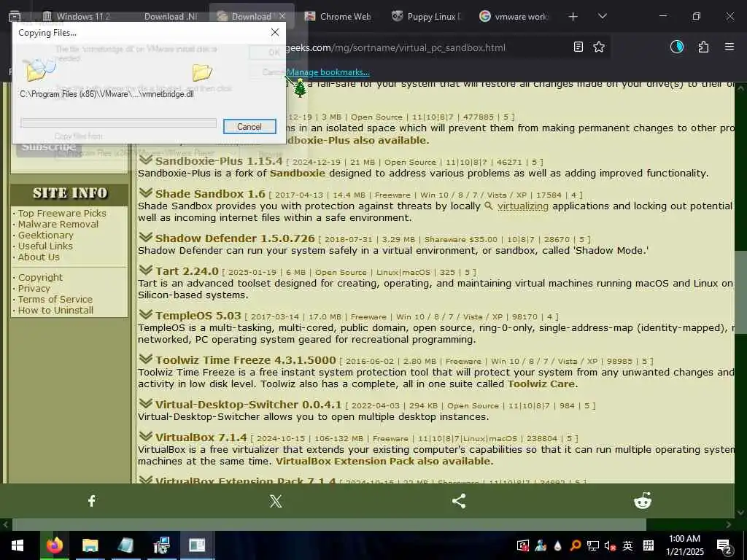Open Geektionary in Site Info
The height and width of the screenshot is (560, 747).
tap(45, 236)
